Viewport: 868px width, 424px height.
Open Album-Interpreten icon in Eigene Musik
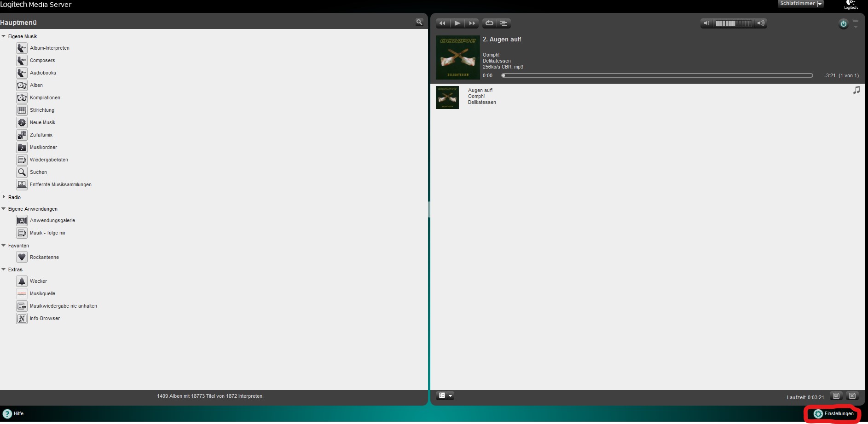(x=22, y=48)
